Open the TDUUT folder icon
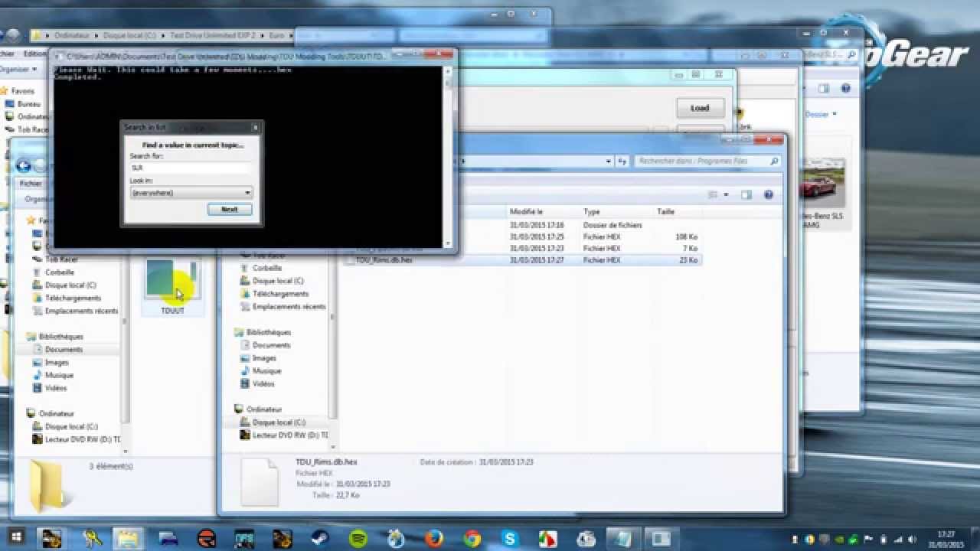 [x=173, y=287]
